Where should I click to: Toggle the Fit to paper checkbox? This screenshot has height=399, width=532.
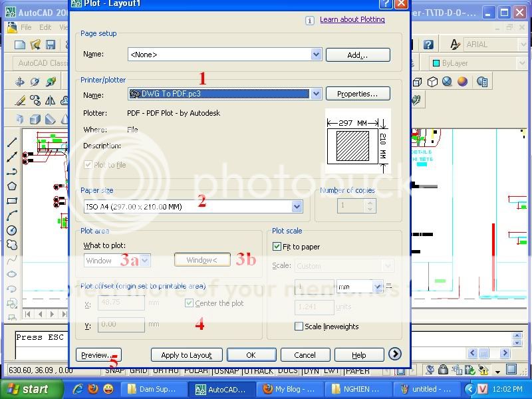coord(277,247)
